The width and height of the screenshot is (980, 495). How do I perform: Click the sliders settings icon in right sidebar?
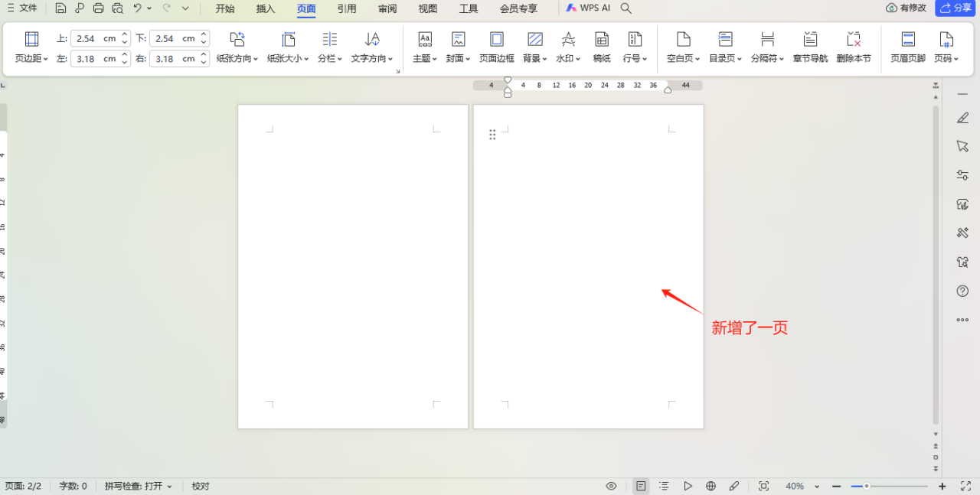pyautogui.click(x=963, y=175)
